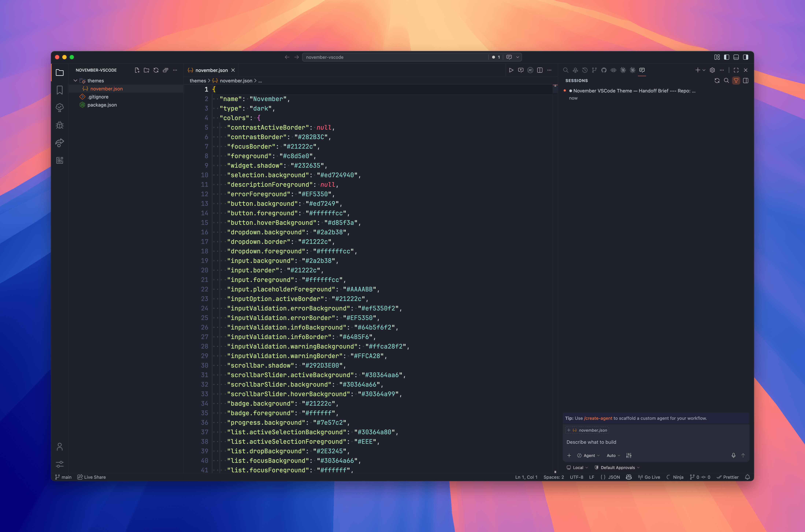805x532 pixels.
Task: Switch to the november.json editor tab
Action: (x=211, y=70)
